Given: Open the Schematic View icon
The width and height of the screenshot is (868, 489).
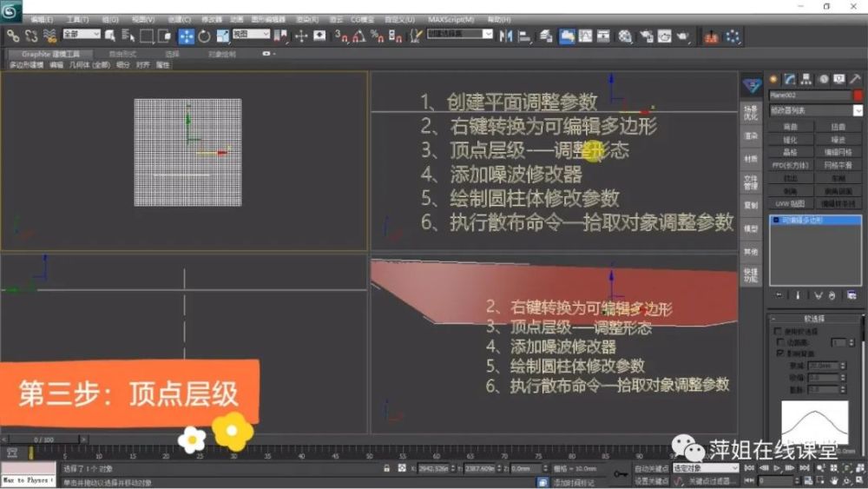Looking at the screenshot, I should [603, 36].
